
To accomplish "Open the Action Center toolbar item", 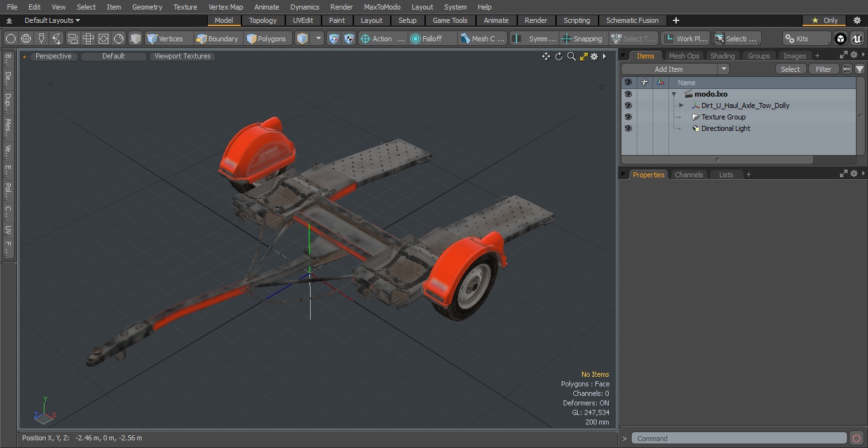I will pos(382,39).
